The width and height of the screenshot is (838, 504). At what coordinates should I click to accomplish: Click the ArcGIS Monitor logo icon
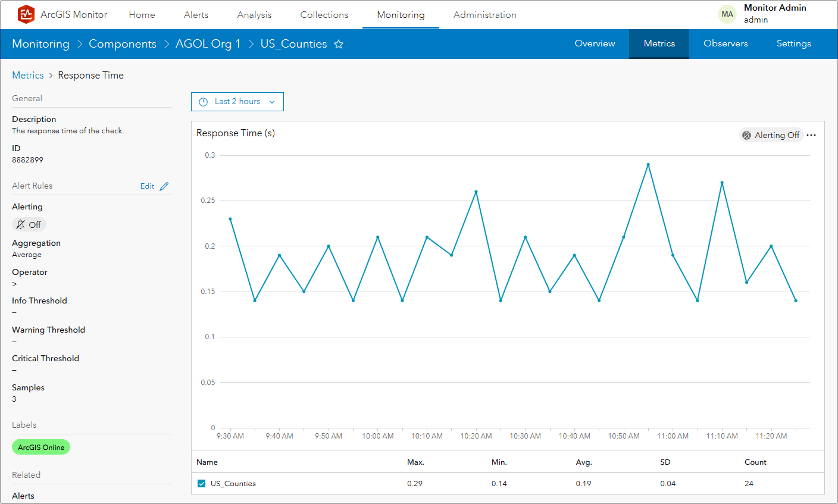point(26,14)
